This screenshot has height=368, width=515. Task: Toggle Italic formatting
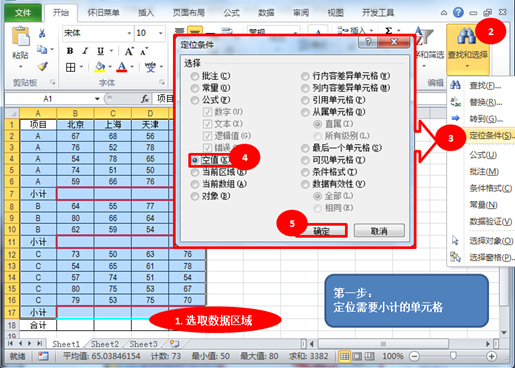[85, 51]
